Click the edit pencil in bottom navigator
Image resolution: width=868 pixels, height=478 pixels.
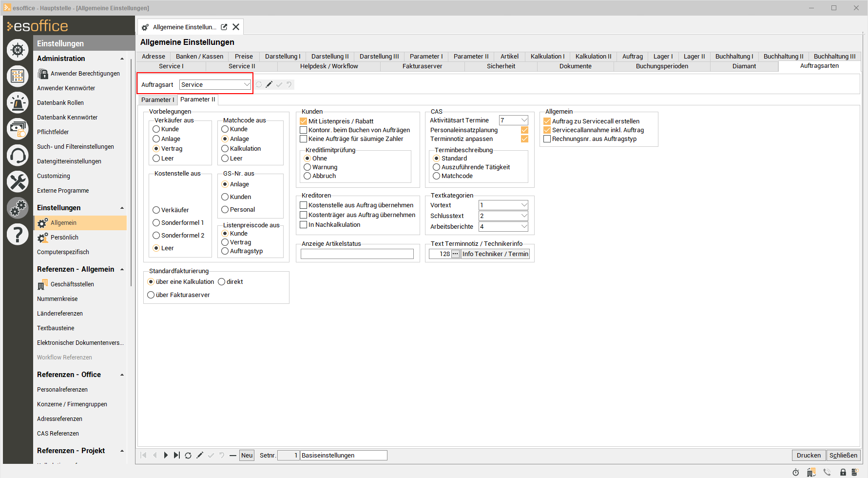click(x=199, y=455)
